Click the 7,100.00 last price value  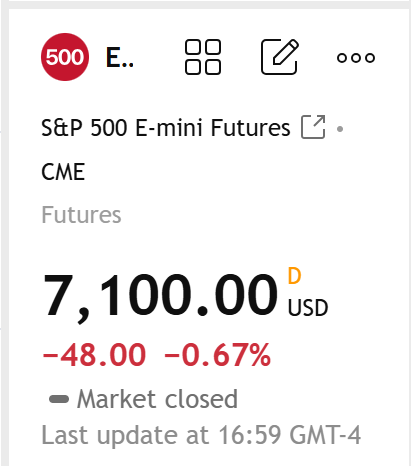point(160,295)
